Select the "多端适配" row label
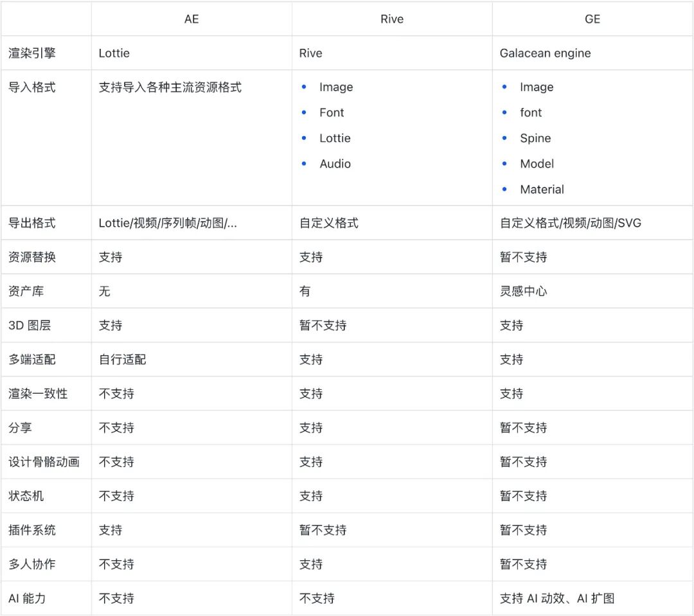694x616 pixels. 32,359
